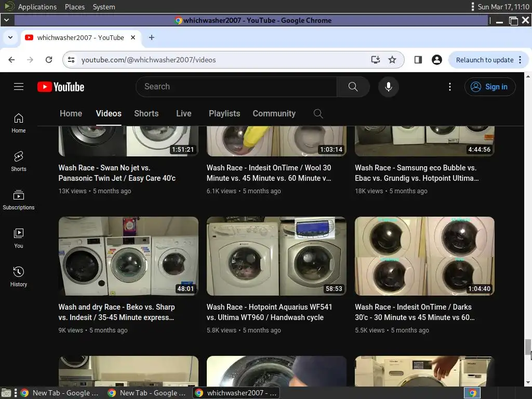This screenshot has width=532, height=399.
Task: Click the show desktop taskbar icon
Action: click(6, 393)
